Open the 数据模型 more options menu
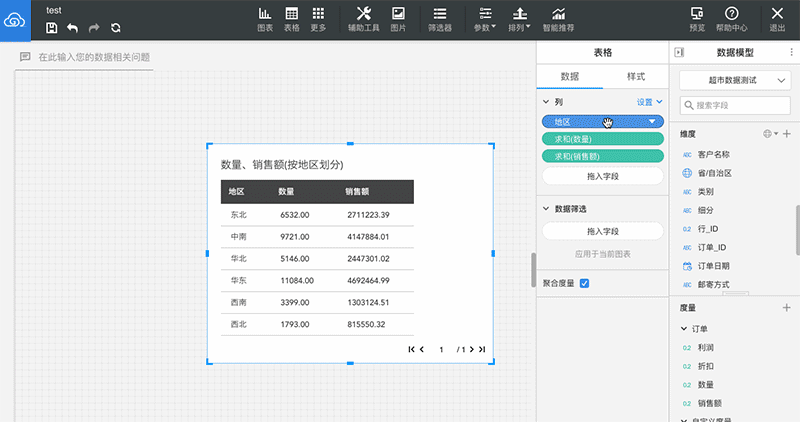Image resolution: width=800 pixels, height=422 pixels. coord(791,52)
